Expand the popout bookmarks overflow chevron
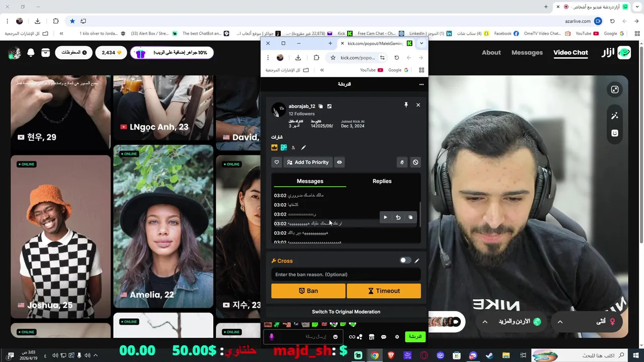644x362 pixels. click(322, 70)
